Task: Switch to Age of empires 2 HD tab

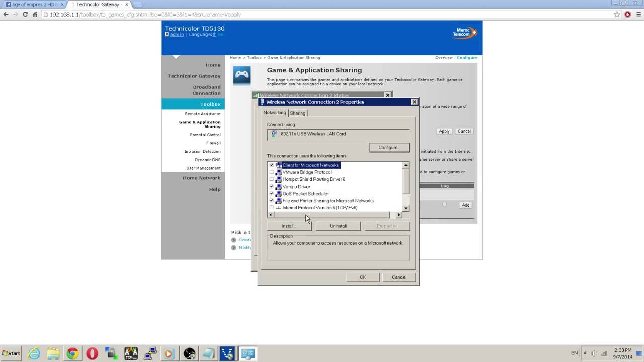Action: [x=34, y=4]
